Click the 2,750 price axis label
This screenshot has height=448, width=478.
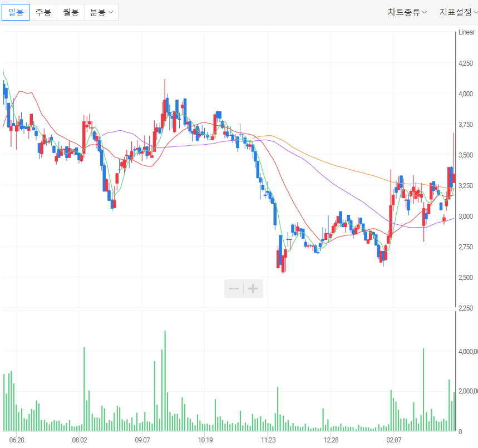(466, 247)
